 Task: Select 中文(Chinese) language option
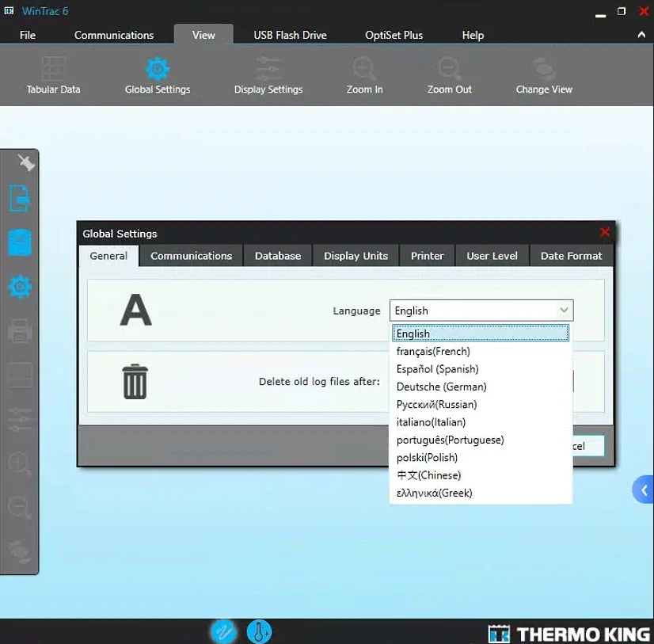coord(481,475)
